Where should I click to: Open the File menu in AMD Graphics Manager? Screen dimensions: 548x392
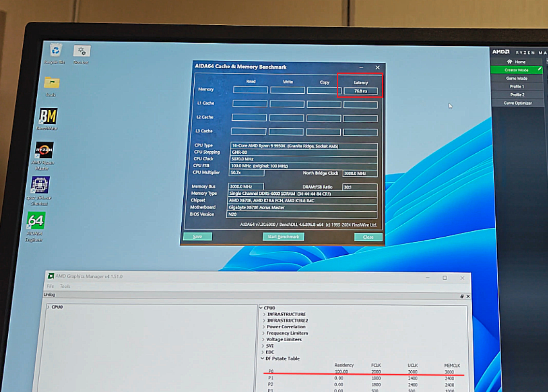[x=50, y=286]
